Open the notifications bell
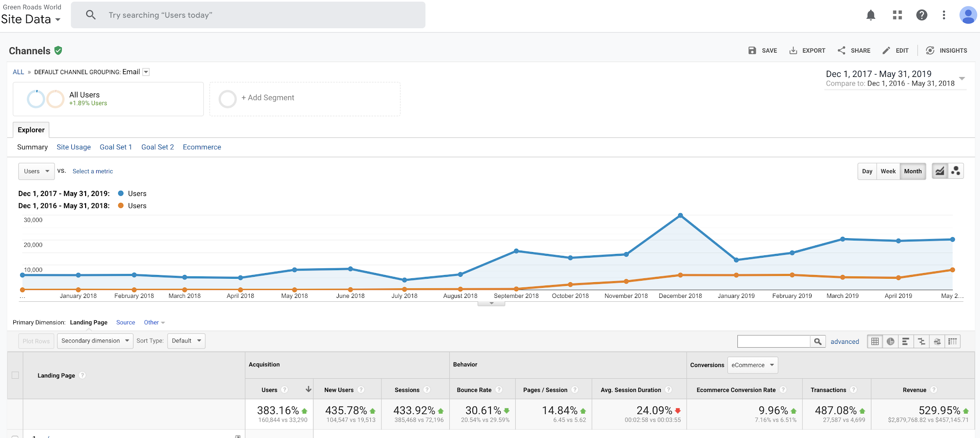Screen dimensions: 980x438 [x=871, y=15]
